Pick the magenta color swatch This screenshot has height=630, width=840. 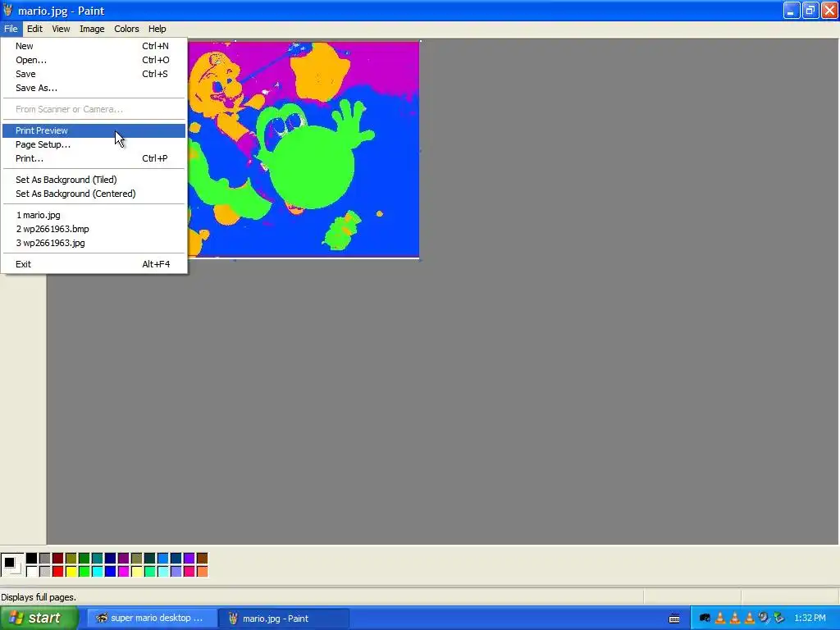coord(123,572)
